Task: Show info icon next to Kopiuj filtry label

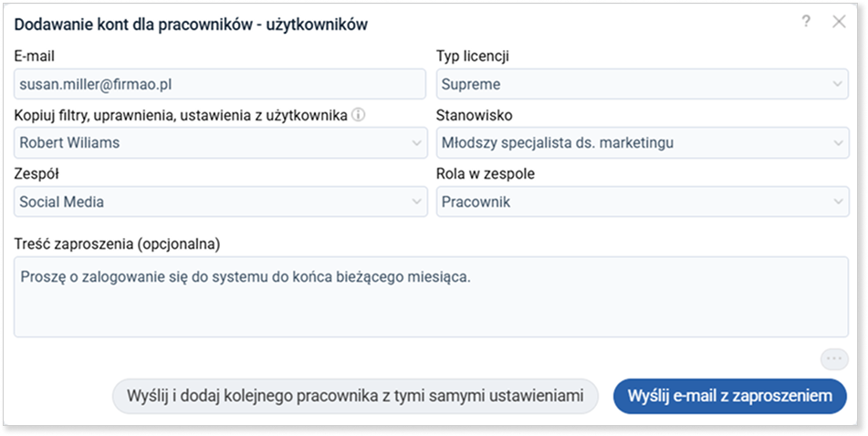Action: 359,115
